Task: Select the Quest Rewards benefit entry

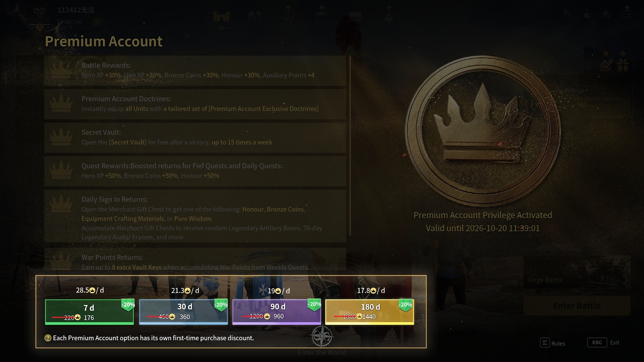Action: click(195, 171)
